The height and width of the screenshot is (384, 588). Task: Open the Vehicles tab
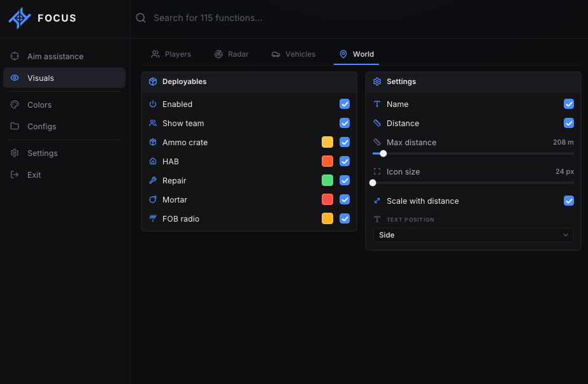pyautogui.click(x=294, y=54)
